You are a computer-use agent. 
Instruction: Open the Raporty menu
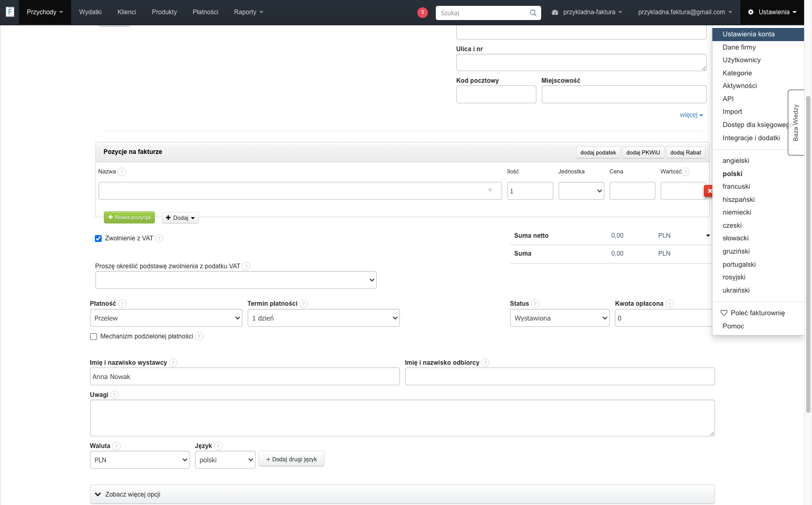[x=248, y=12]
